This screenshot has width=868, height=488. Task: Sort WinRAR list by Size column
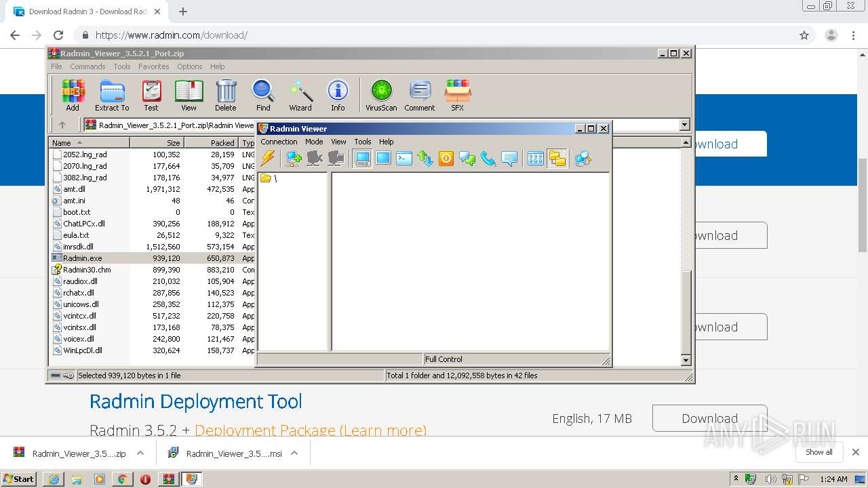[x=157, y=142]
